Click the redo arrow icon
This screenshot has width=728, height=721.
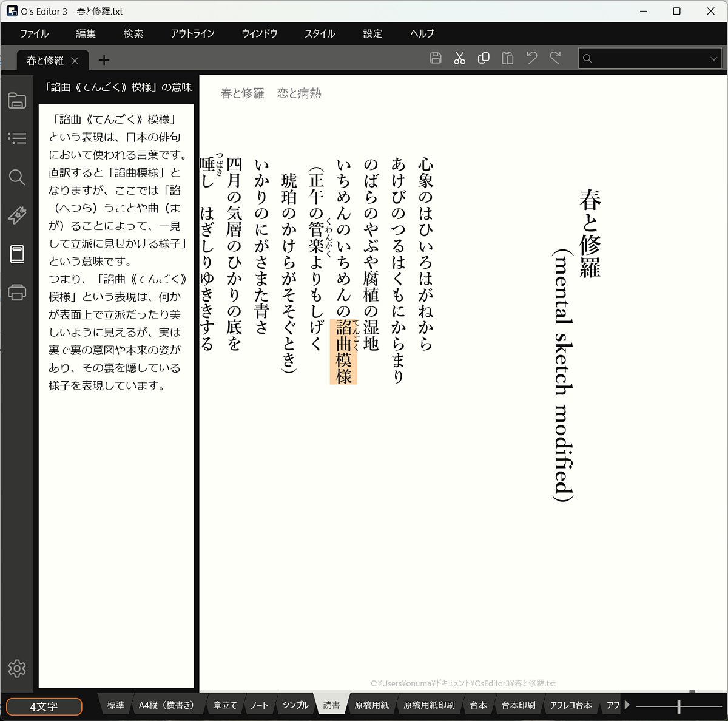pos(555,58)
